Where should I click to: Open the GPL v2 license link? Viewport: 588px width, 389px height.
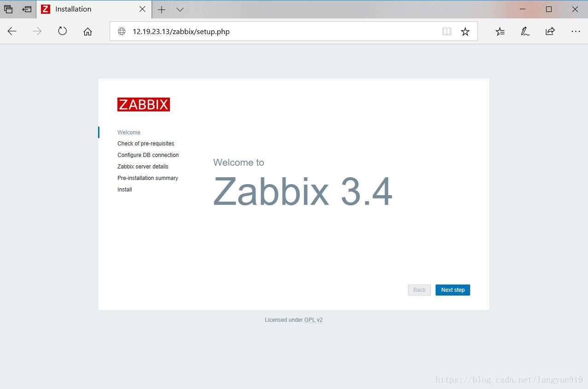point(314,320)
